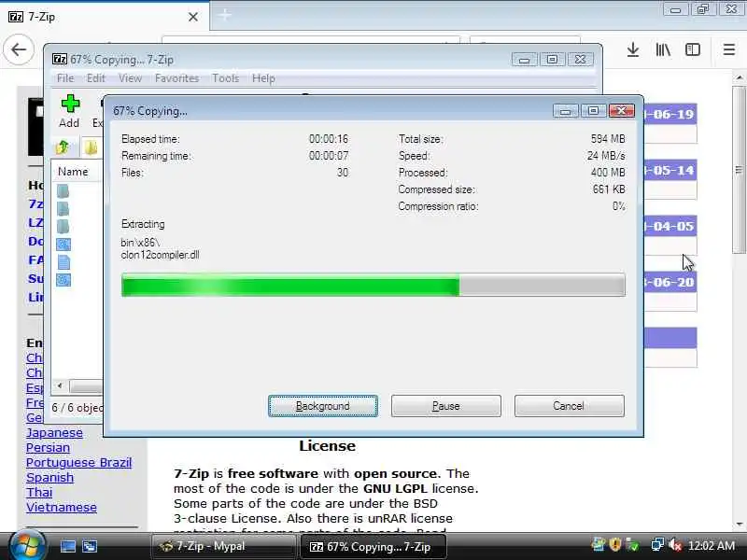The width and height of the screenshot is (747, 560).
Task: Open the Portuguese Brazil link
Action: click(78, 462)
